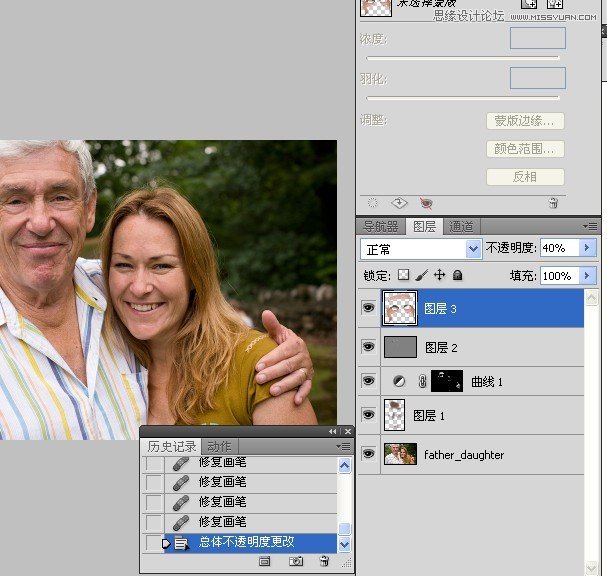
Task: Click the history state slider marker
Action: coord(166,543)
